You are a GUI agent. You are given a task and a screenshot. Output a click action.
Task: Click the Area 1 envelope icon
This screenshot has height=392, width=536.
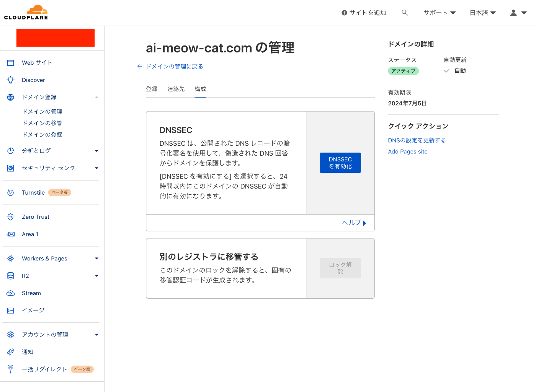pyautogui.click(x=11, y=234)
